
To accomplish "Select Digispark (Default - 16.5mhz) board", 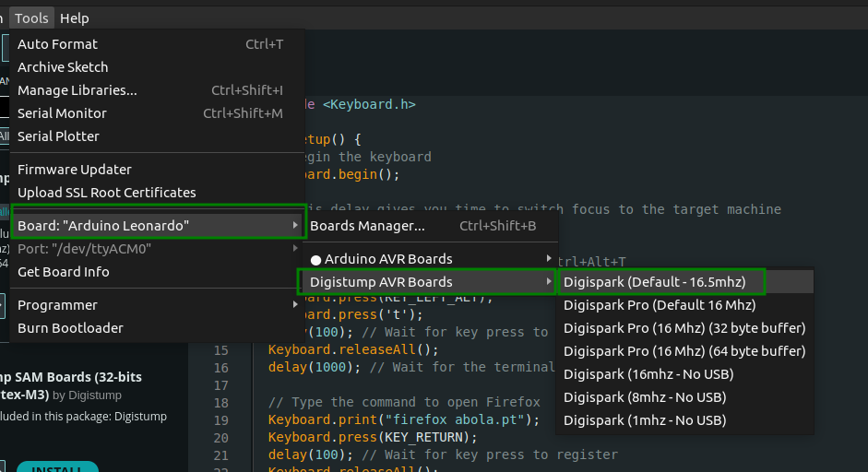I will click(x=654, y=281).
